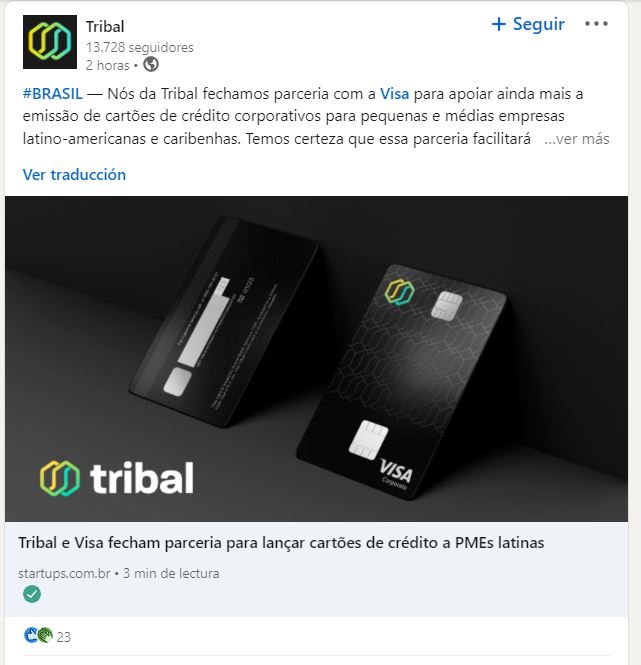Viewport: 641px width, 665px height.
Task: Open the black Visa card article image
Action: pos(316,359)
